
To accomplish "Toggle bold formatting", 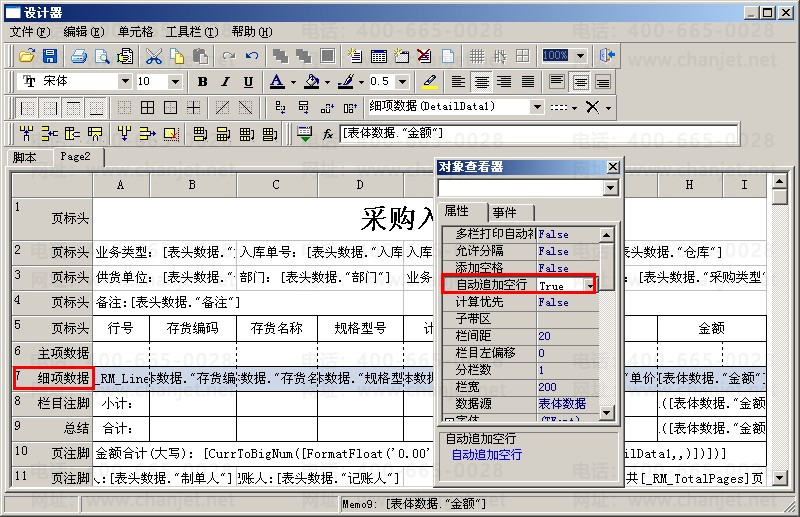I will [203, 81].
